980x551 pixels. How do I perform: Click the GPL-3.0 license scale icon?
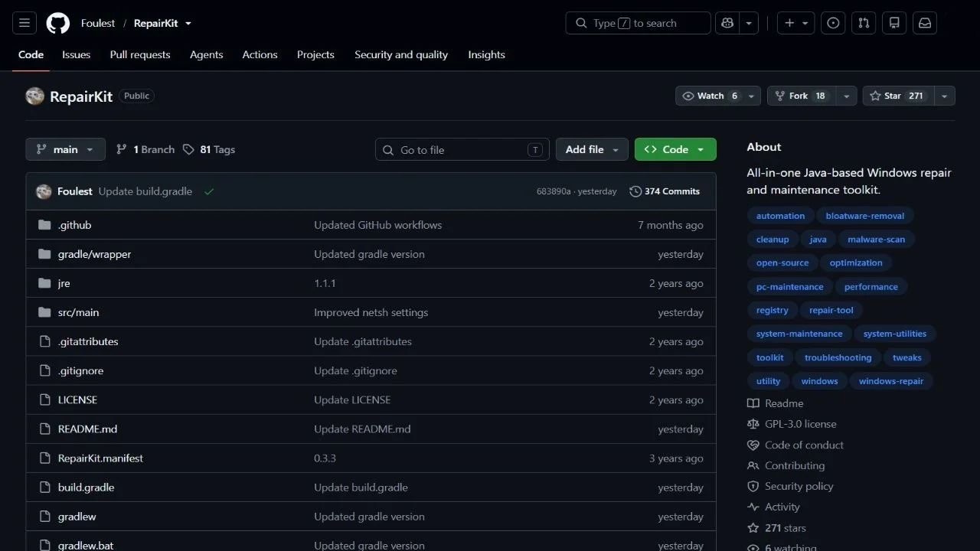coord(753,424)
